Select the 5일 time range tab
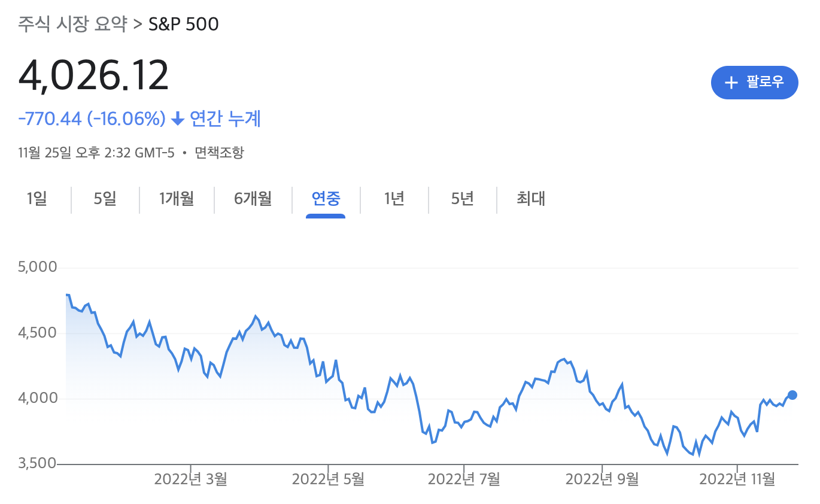This screenshot has height=504, width=820. click(x=105, y=199)
